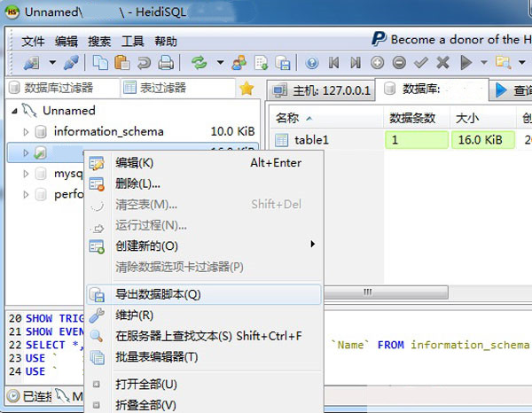Click the import SQL file icon
The width and height of the screenshot is (532, 413).
coord(262,63)
